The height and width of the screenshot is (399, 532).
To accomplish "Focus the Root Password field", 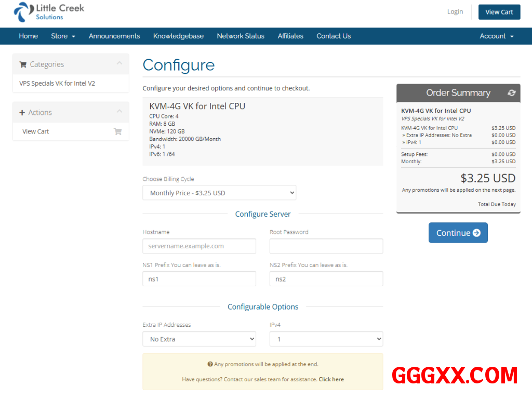I will click(x=326, y=246).
